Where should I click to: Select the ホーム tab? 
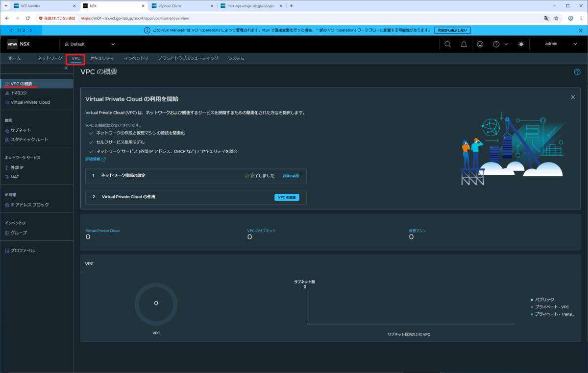tap(15, 58)
